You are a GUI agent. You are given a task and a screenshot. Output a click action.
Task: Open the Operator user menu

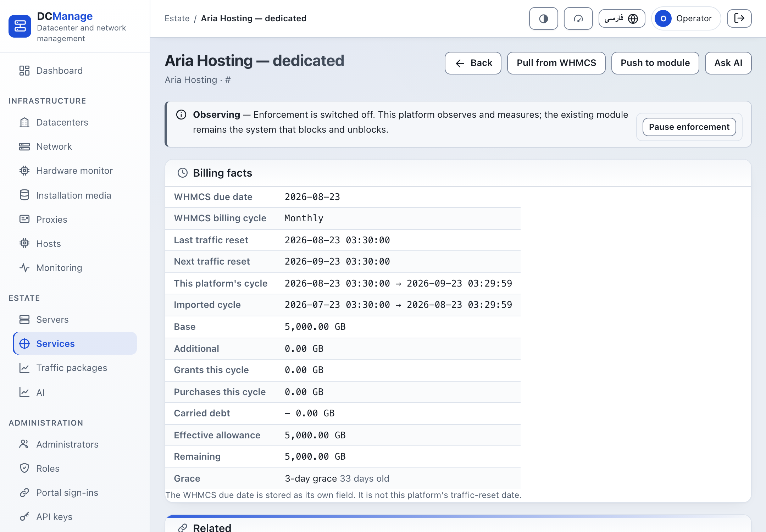click(x=686, y=18)
